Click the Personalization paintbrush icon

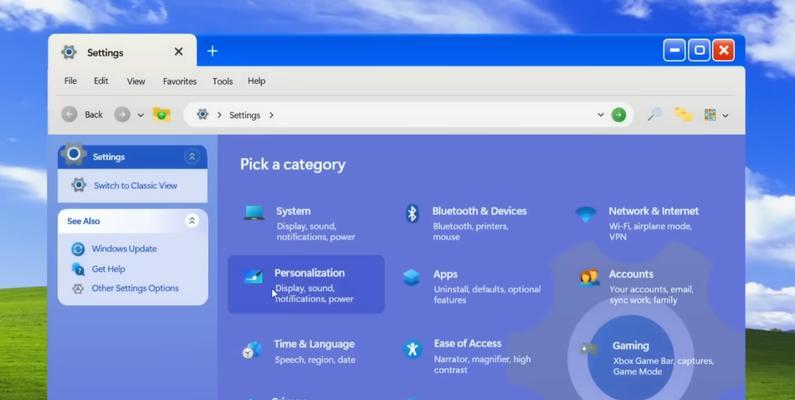click(x=253, y=276)
